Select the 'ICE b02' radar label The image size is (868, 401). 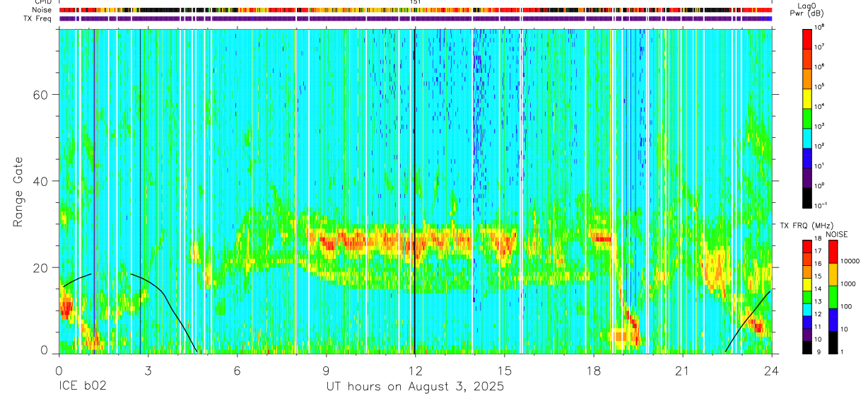[83, 388]
